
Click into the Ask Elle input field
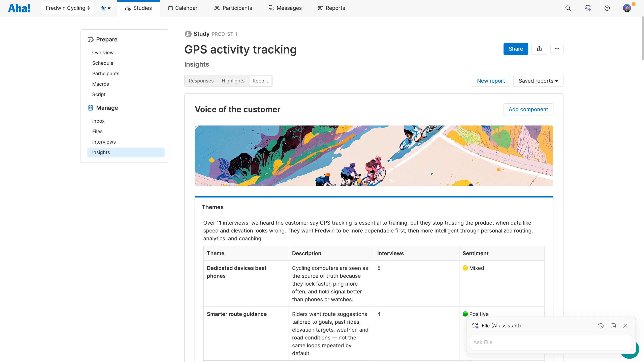[551, 342]
